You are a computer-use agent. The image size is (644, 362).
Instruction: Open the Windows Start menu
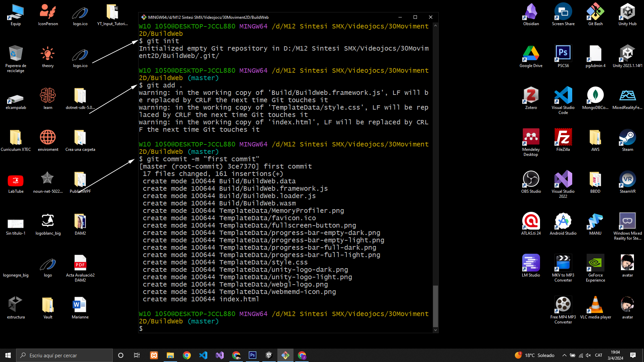tap(8, 355)
